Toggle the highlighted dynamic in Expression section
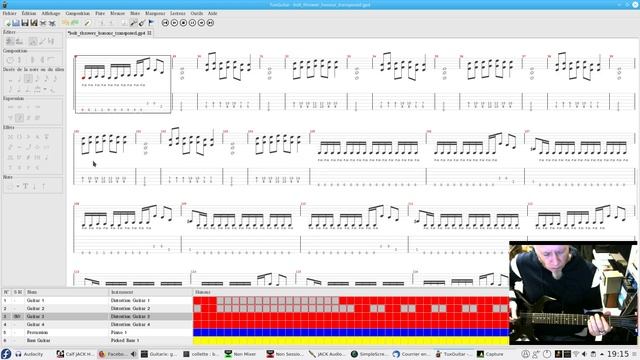This screenshot has width=640, height=360. pyautogui.click(x=19, y=118)
